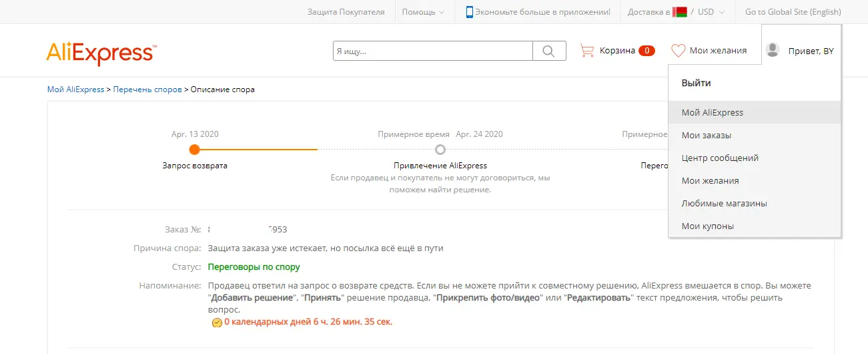Click the Привлечение AliExpress progress marker
Viewport: 868px width, 354px height.
pyautogui.click(x=440, y=150)
